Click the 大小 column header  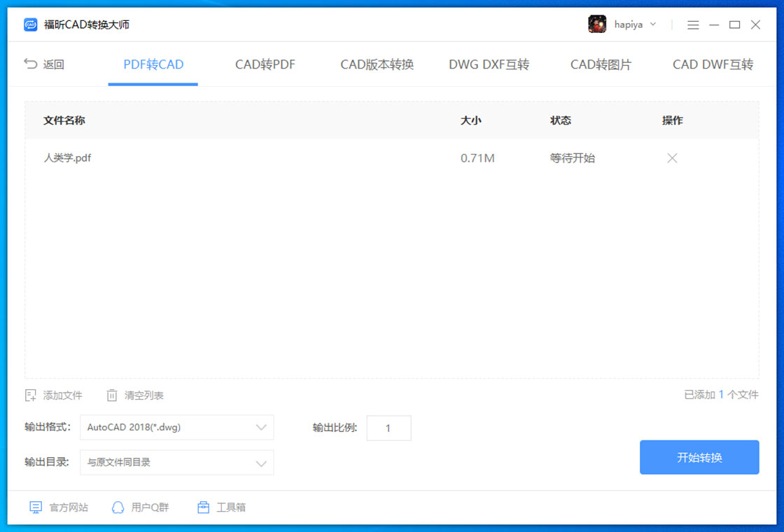pos(471,120)
